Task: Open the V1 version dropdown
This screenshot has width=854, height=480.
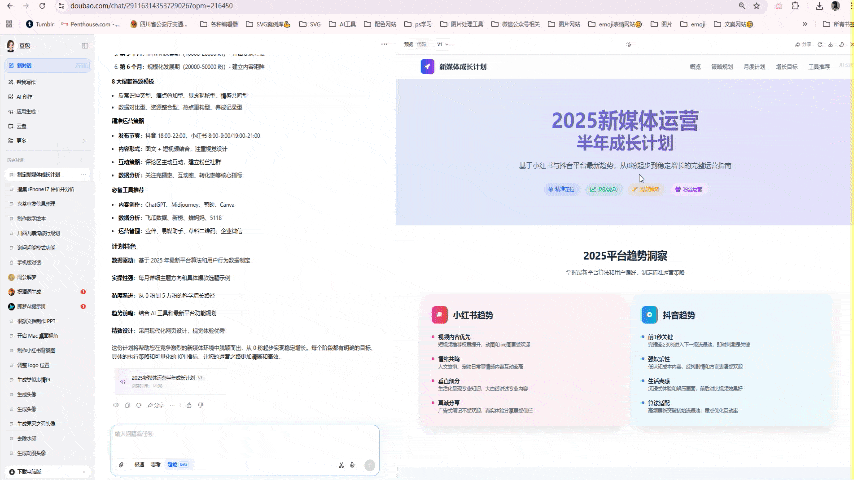Action: tap(443, 44)
